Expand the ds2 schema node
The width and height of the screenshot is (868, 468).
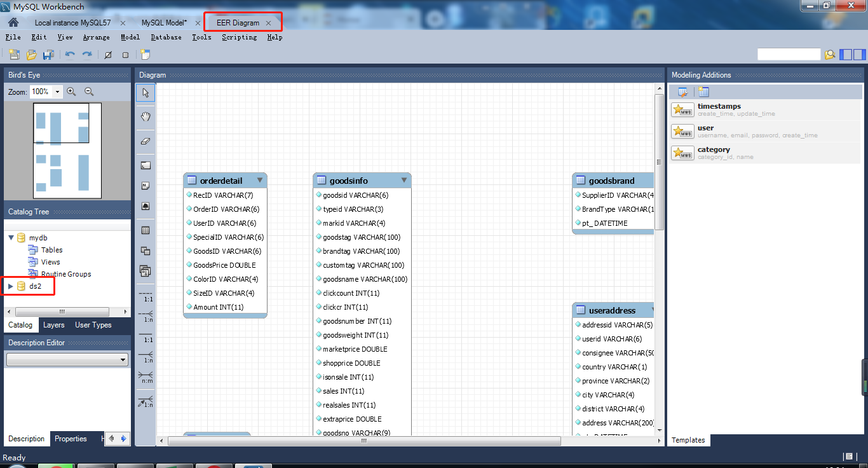pos(11,287)
